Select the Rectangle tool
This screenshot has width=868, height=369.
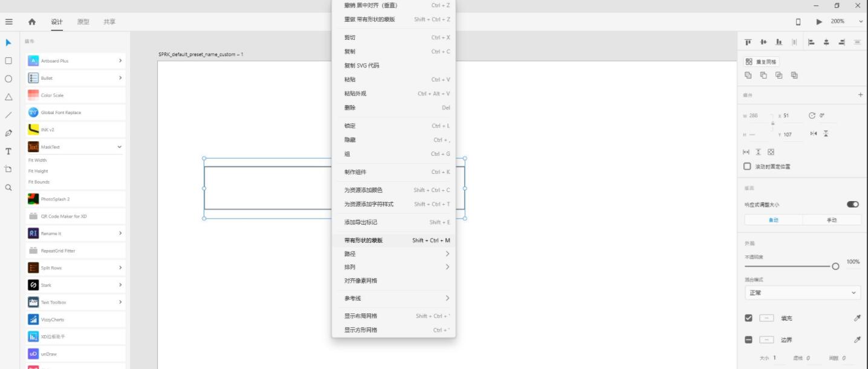point(7,60)
